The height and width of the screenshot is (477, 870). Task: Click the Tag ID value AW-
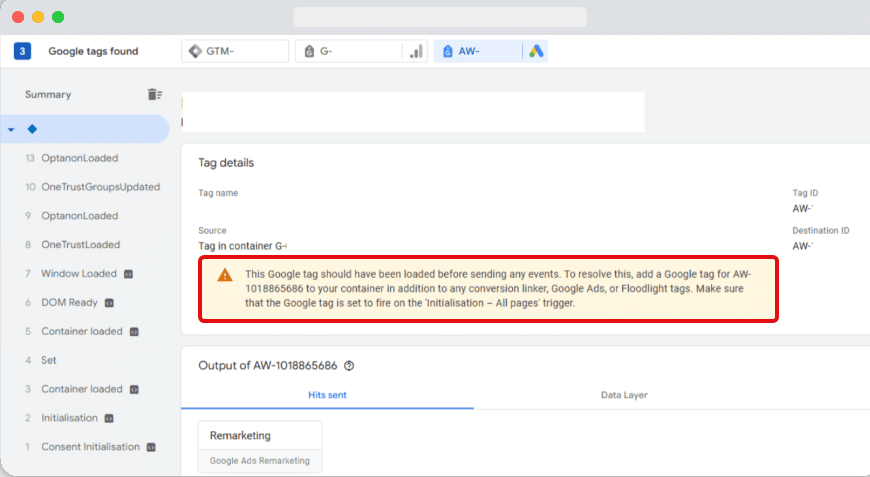pyautogui.click(x=802, y=209)
